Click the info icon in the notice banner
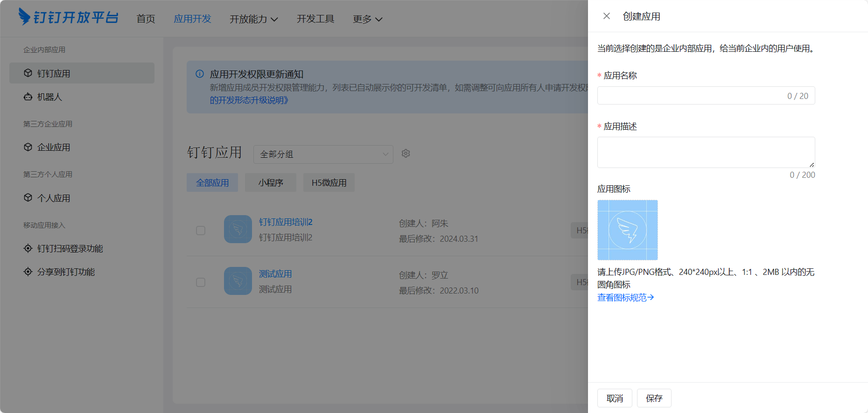This screenshot has width=868, height=413. click(200, 74)
